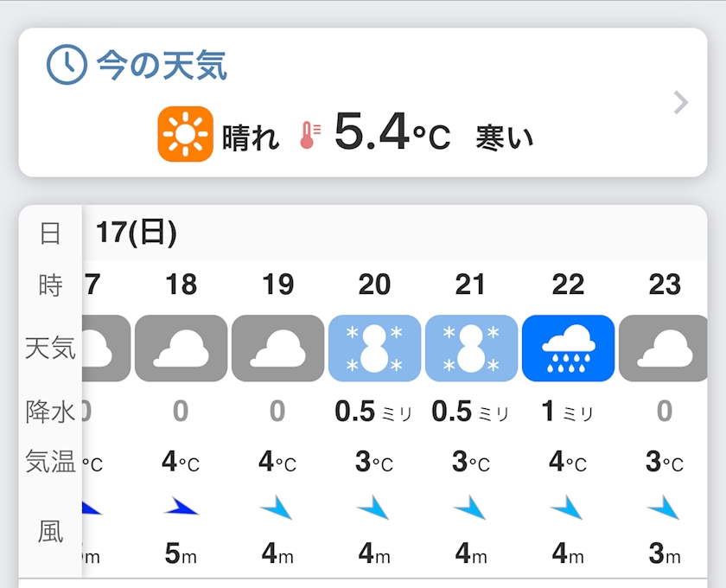Expand current weather with the right chevron
Image resolution: width=726 pixels, height=588 pixels.
pos(681,104)
